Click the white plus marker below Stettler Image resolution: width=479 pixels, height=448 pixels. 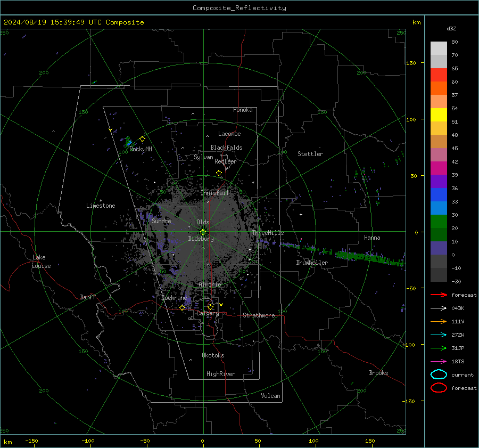click(x=301, y=214)
